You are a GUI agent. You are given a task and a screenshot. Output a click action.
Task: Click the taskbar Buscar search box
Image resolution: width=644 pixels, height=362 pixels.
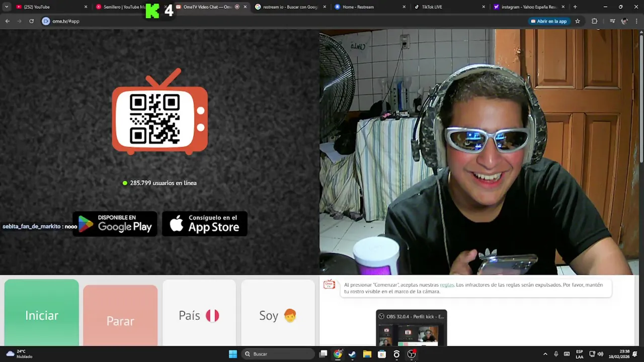point(278,354)
